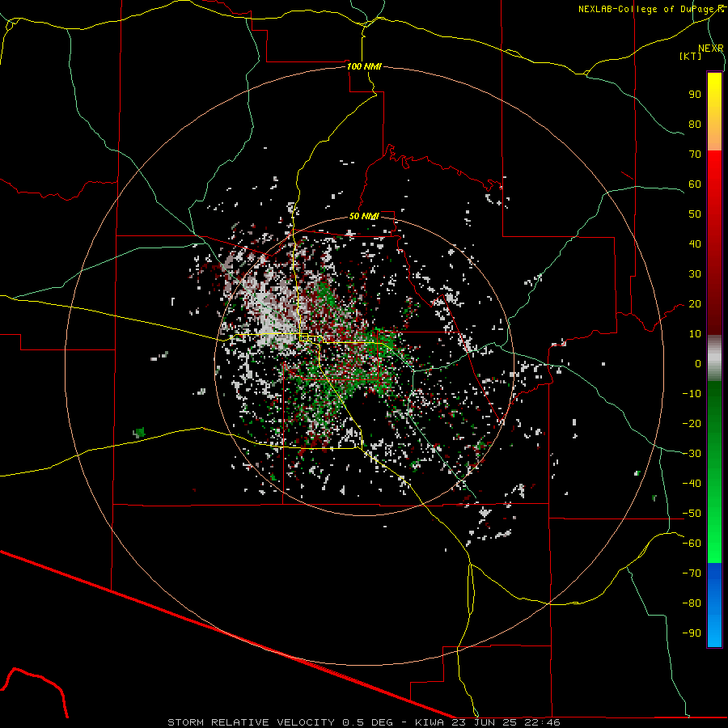Image resolution: width=728 pixels, height=728 pixels.
Task: Click the -10 value on the velocity scale
Action: pyautogui.click(x=692, y=394)
